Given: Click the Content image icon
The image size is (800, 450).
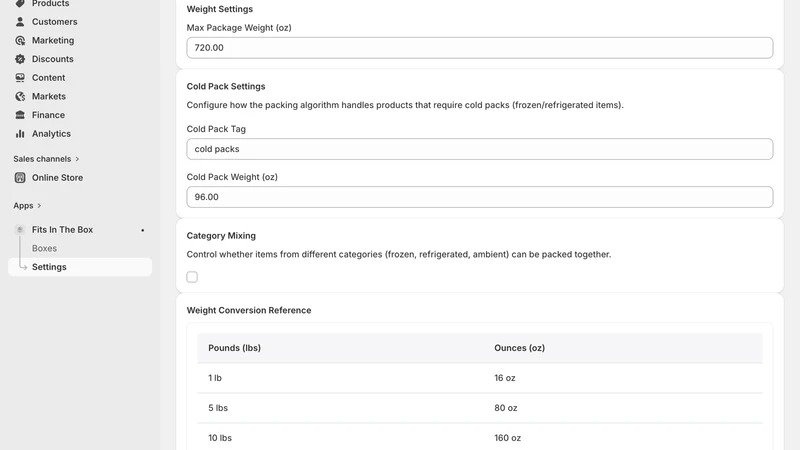Looking at the screenshot, I should coord(20,78).
